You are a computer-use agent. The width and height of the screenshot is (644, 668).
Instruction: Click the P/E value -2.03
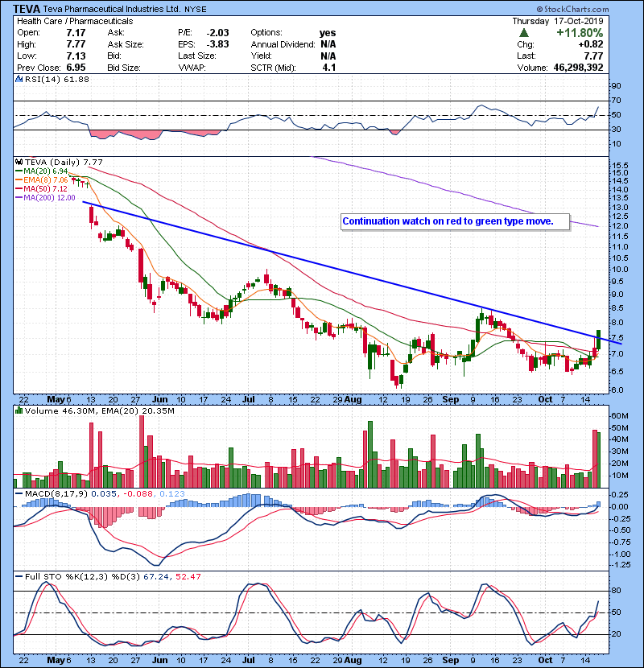[218, 33]
